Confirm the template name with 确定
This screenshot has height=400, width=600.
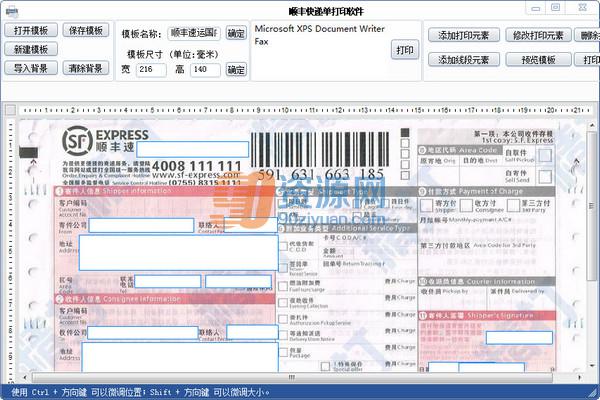(236, 33)
